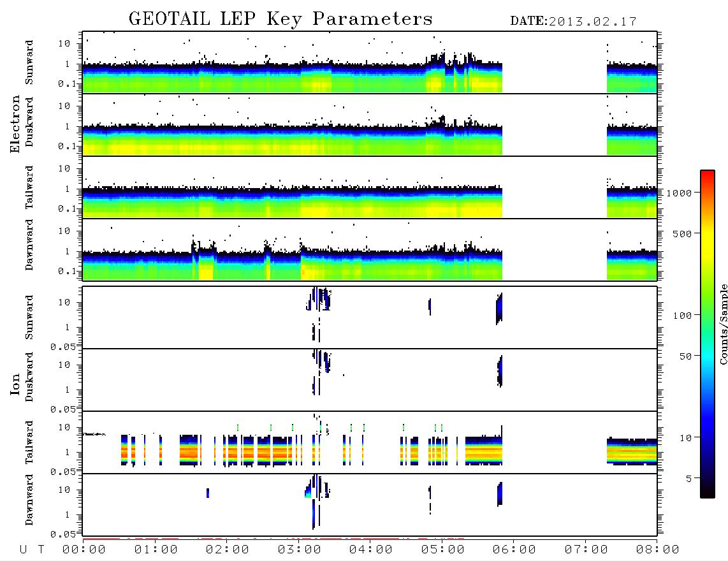Select the vertical "Electron" group label
The width and height of the screenshot is (728, 561).
(15, 124)
